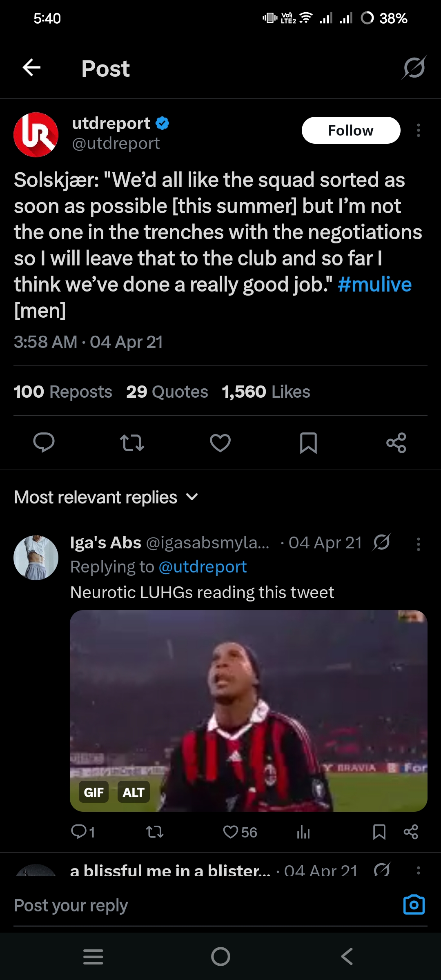Repost the main utdreport post
This screenshot has width=441, height=980.
(x=132, y=443)
